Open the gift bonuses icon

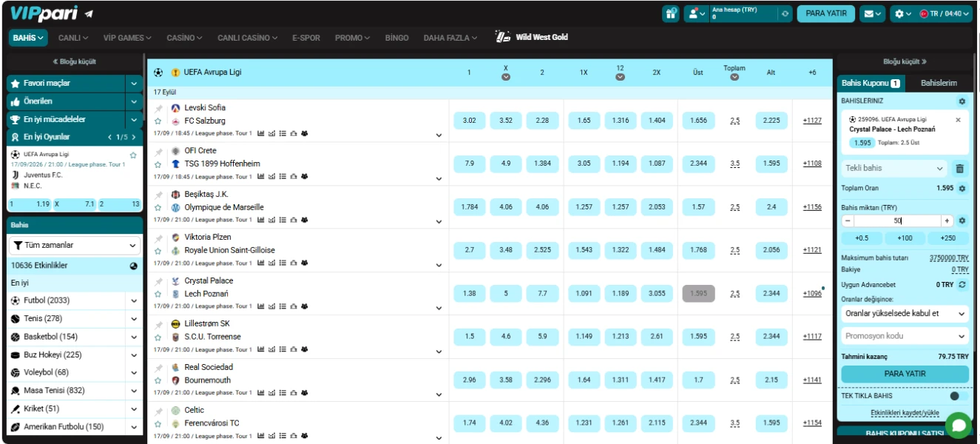pyautogui.click(x=671, y=13)
